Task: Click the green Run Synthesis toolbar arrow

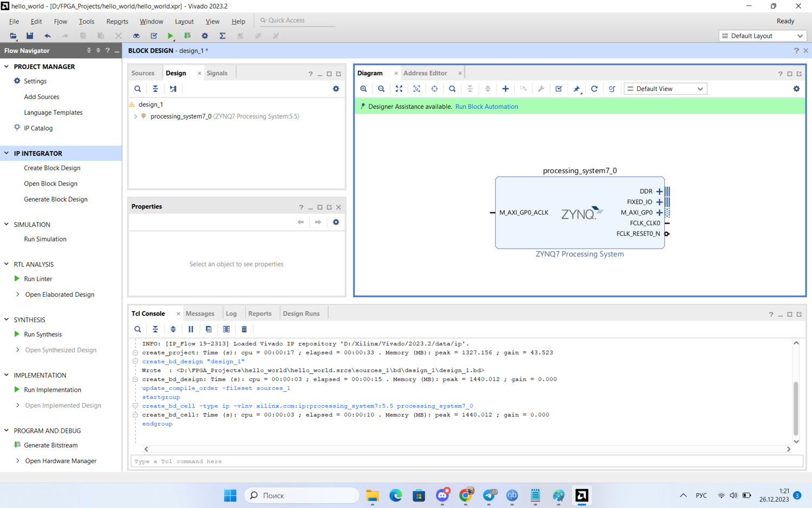Action: point(171,36)
